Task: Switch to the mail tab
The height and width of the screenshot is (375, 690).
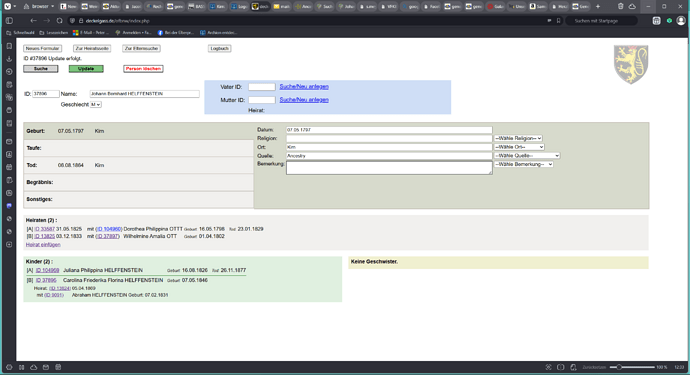Action: (282, 7)
